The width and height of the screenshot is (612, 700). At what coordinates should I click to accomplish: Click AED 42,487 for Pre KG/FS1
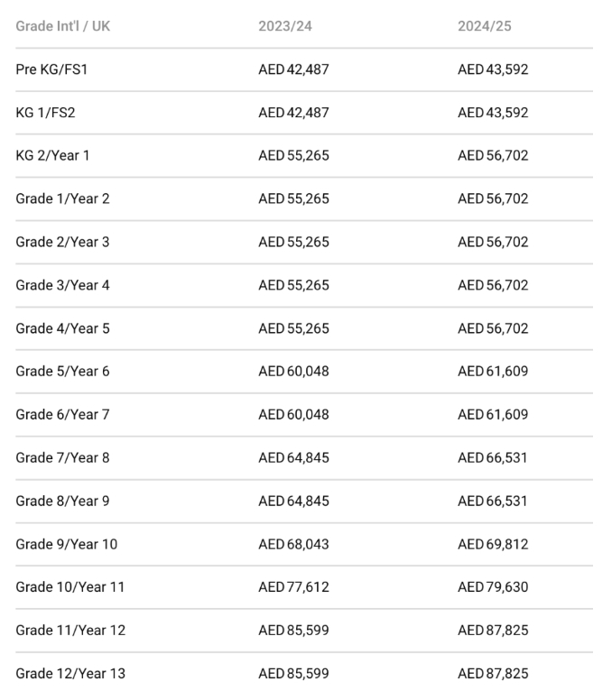point(293,69)
